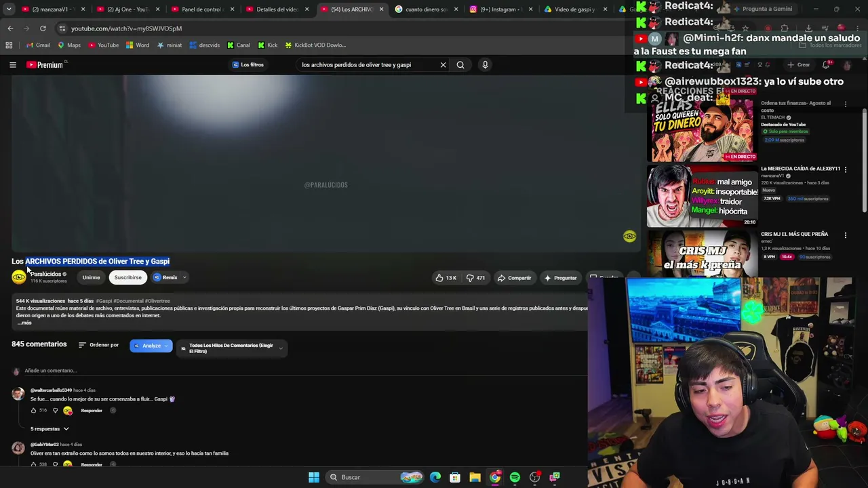This screenshot has height=488, width=868.
Task: Open options menu for Ordena tus finanzas
Action: (846, 104)
